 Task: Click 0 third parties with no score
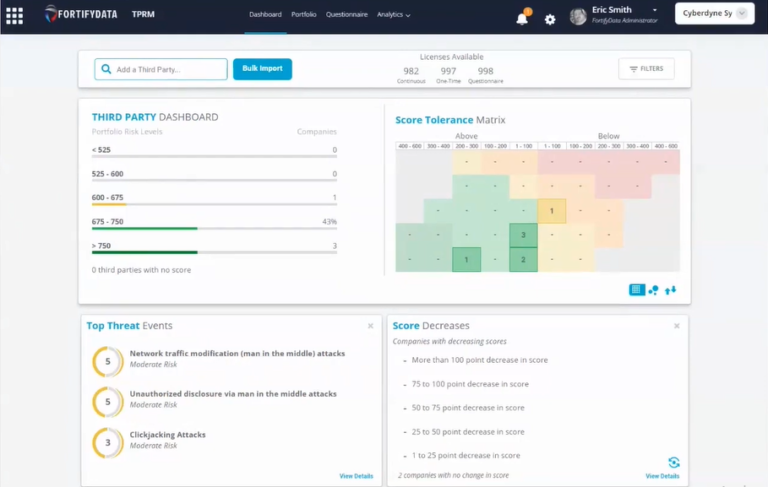(x=141, y=269)
